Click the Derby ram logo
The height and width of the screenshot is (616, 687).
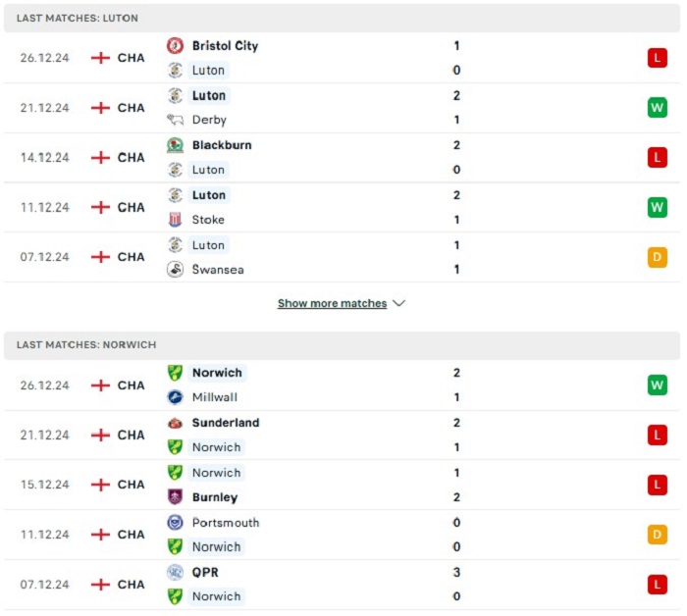(x=176, y=120)
